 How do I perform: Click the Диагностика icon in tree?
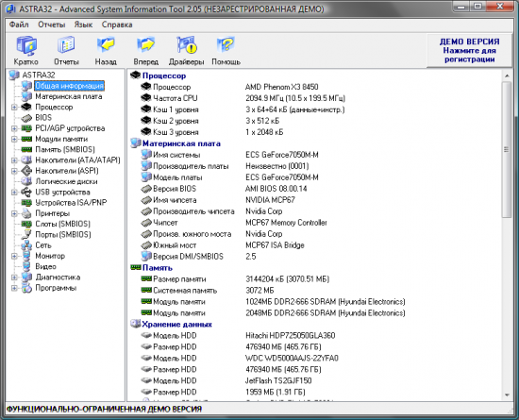pyautogui.click(x=26, y=277)
